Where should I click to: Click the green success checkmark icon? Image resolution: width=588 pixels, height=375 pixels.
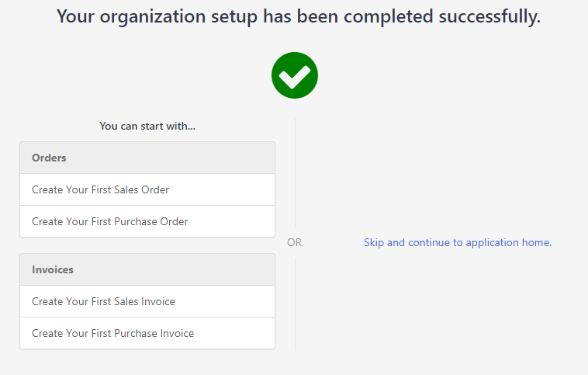tap(295, 75)
